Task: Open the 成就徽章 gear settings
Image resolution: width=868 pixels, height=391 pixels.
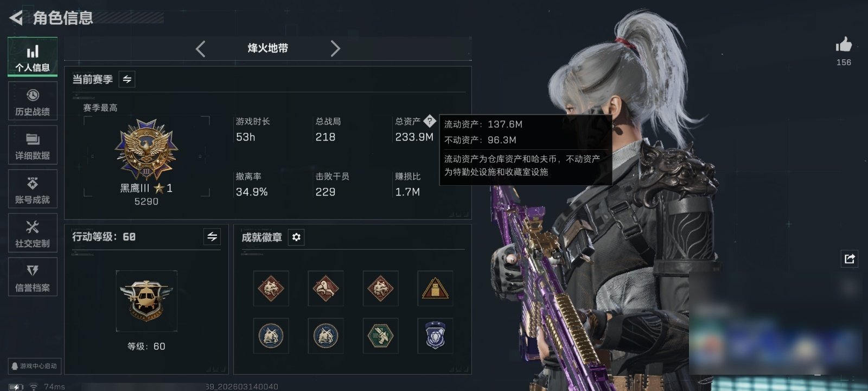Action: tap(296, 237)
